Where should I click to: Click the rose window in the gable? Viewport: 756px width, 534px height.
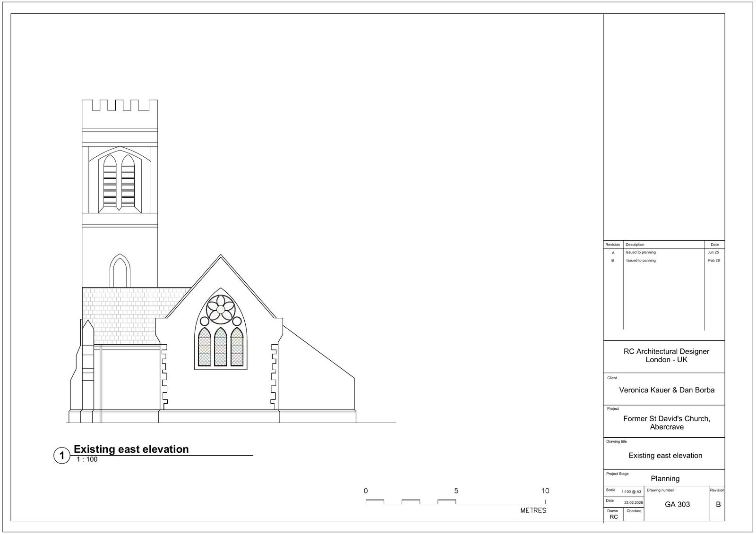point(221,309)
